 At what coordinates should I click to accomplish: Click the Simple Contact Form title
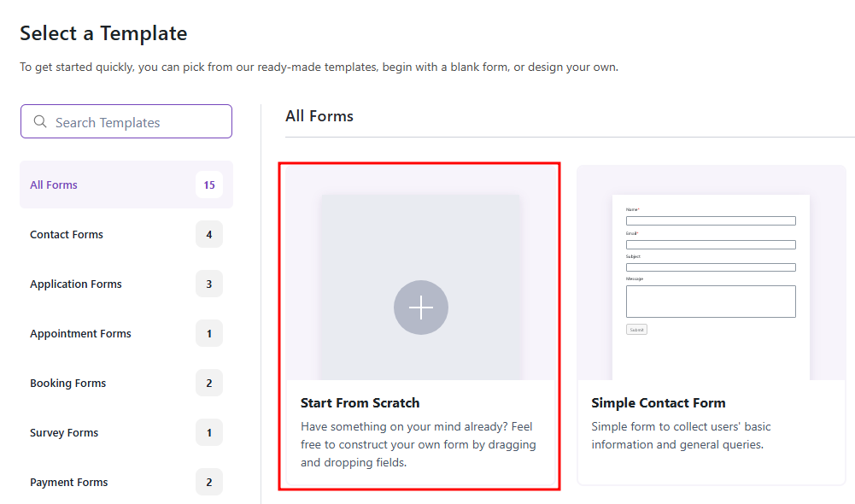click(x=659, y=403)
